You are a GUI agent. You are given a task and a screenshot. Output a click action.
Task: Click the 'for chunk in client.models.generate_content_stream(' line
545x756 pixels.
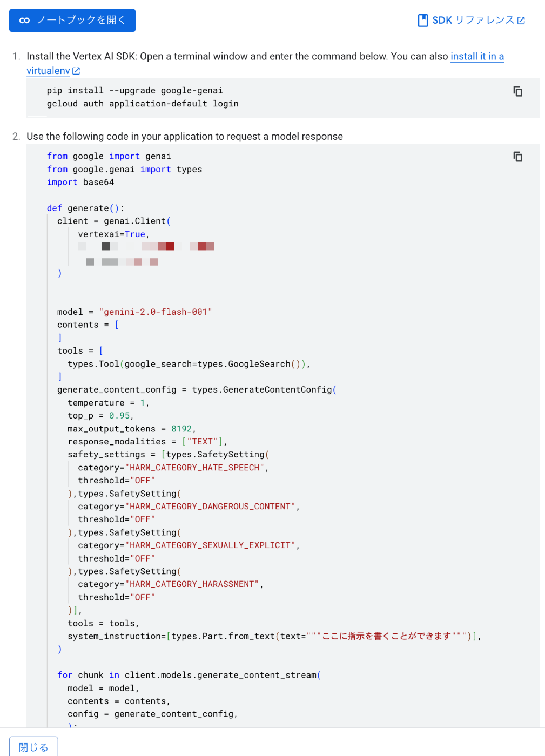click(x=189, y=675)
